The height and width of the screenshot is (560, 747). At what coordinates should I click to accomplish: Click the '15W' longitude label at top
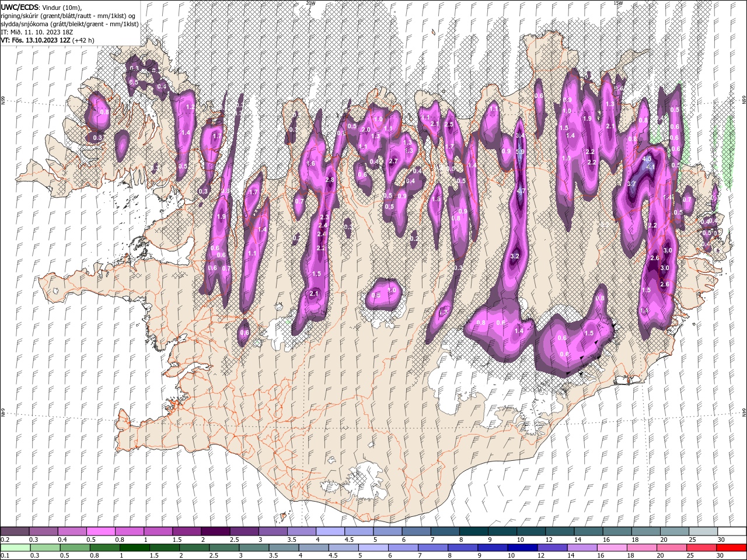[x=617, y=2]
